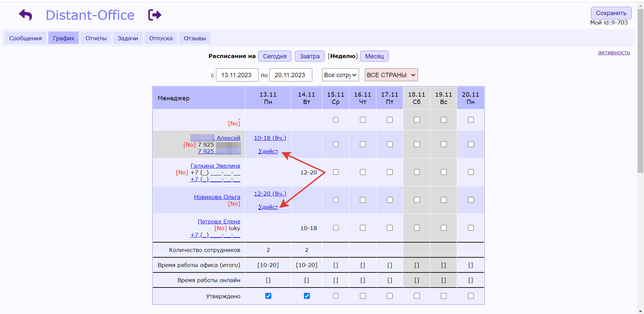
Task: Click the Менеджер column header
Action: (199, 98)
